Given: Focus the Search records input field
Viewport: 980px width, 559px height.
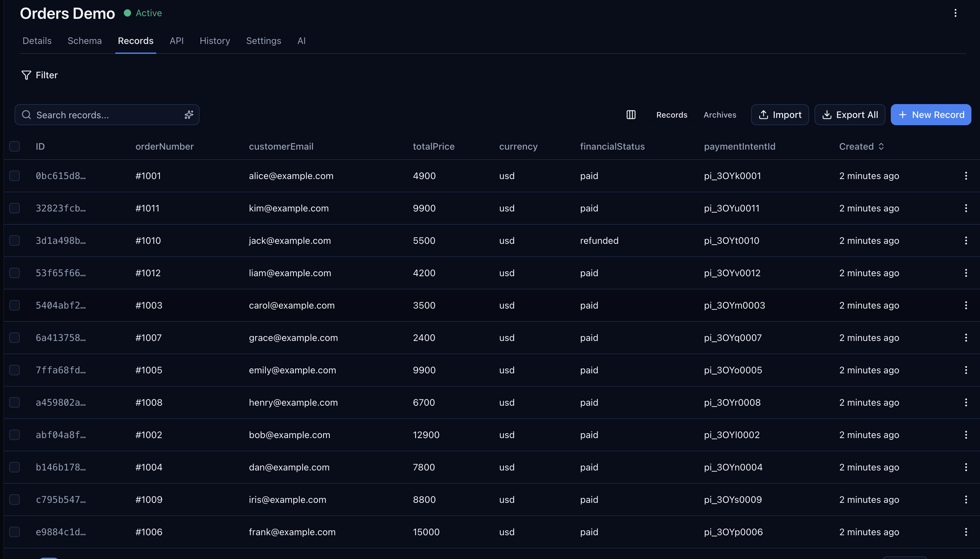Looking at the screenshot, I should tap(104, 115).
